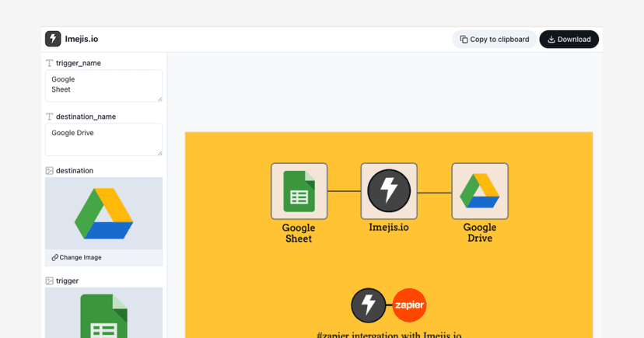644x338 pixels.
Task: Click the orange Zapier logo circle
Action: 409,305
